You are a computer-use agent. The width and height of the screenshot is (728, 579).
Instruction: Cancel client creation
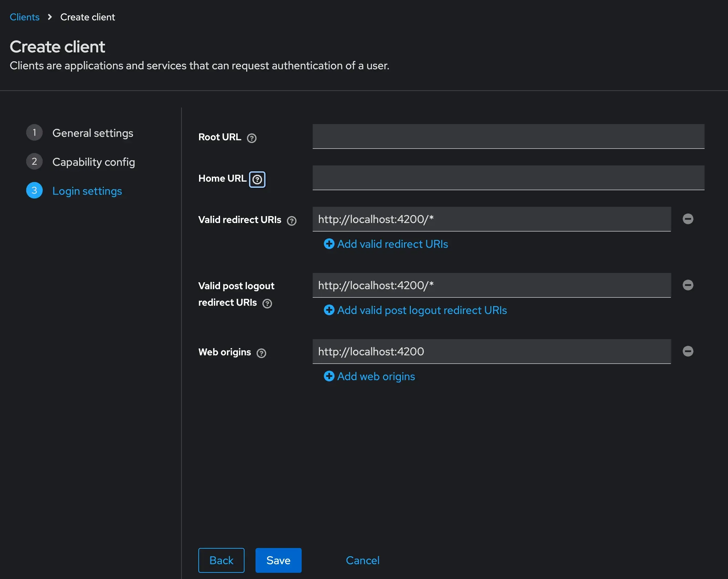[363, 560]
